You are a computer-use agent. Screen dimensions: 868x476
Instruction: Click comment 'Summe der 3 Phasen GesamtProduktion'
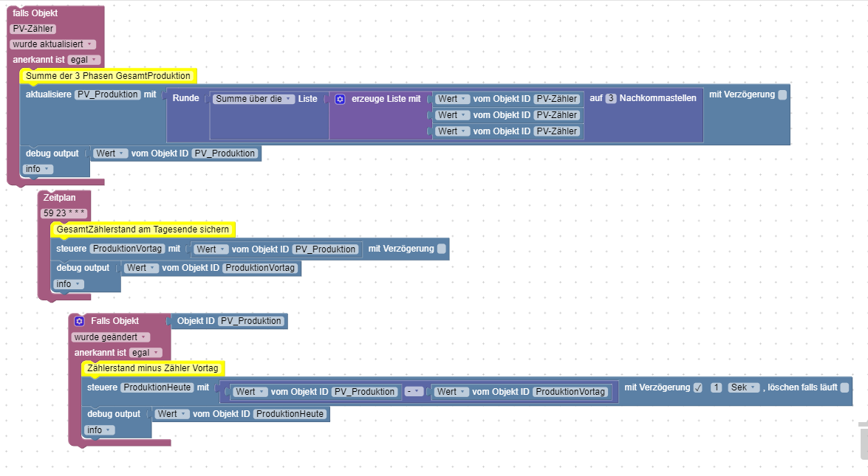pyautogui.click(x=108, y=76)
